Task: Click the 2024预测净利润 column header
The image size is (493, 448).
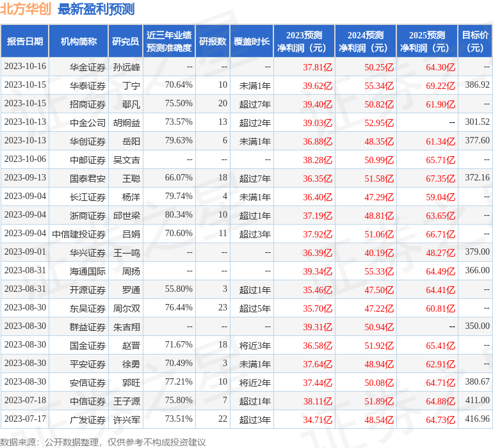Action: (x=366, y=41)
